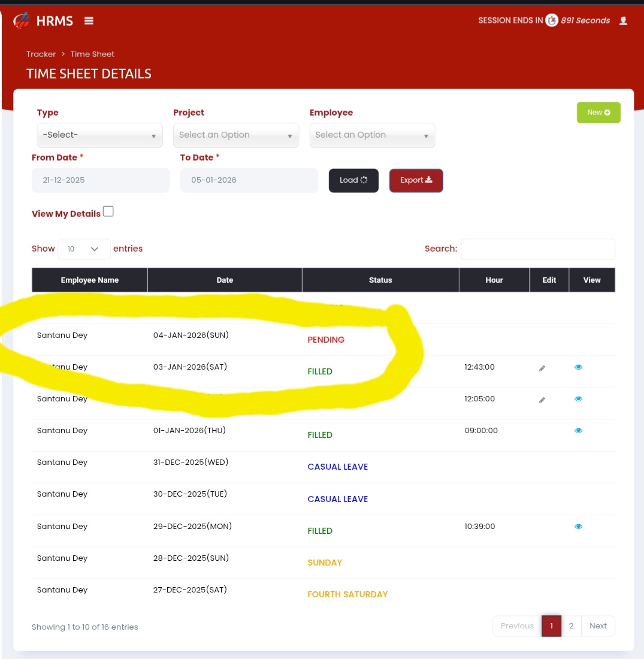The height and width of the screenshot is (659, 644).
Task: Open the Employee option dropdown
Action: [372, 135]
